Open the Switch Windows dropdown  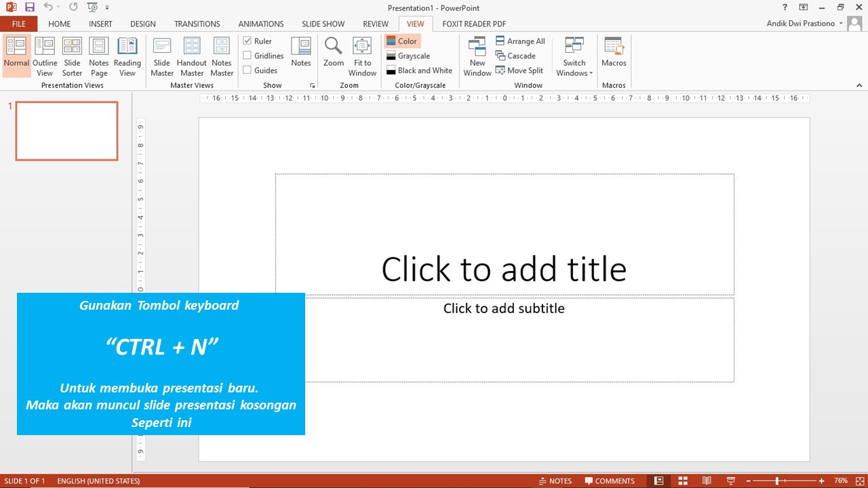(574, 57)
